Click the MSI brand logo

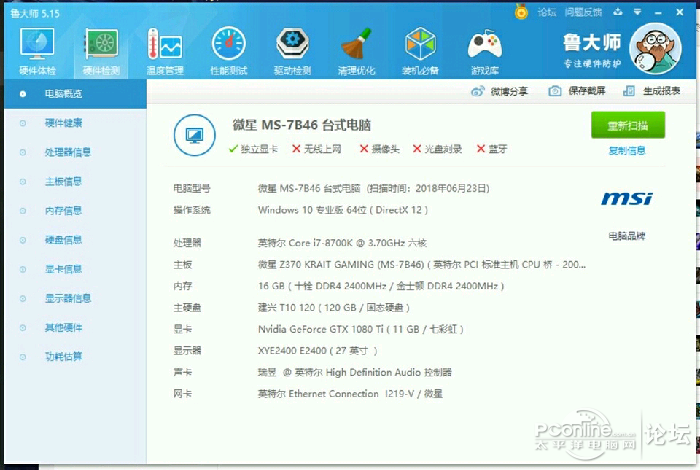click(627, 199)
